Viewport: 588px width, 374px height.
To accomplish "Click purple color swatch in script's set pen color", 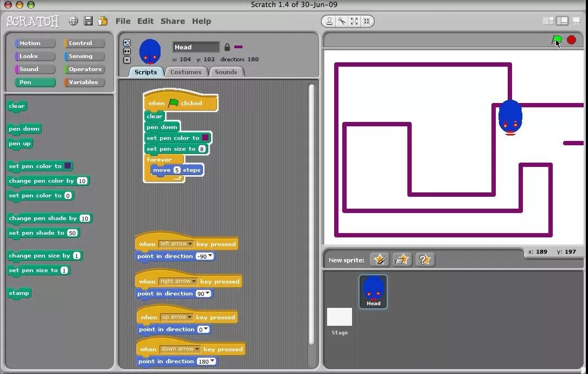I will pos(205,138).
